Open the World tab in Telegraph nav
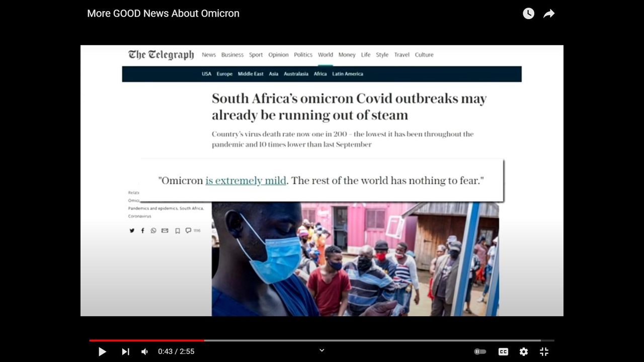This screenshot has height=362, width=644. (x=325, y=55)
